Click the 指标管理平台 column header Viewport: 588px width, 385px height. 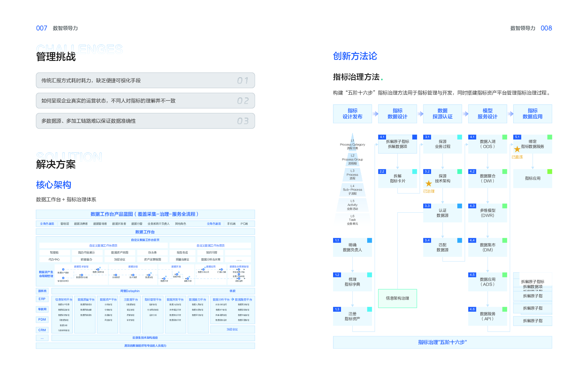point(153,300)
